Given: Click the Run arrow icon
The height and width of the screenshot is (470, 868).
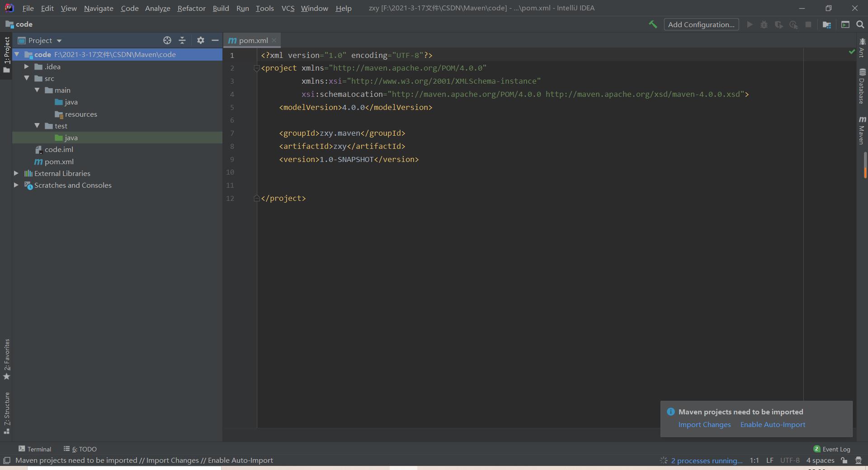Looking at the screenshot, I should (750, 24).
